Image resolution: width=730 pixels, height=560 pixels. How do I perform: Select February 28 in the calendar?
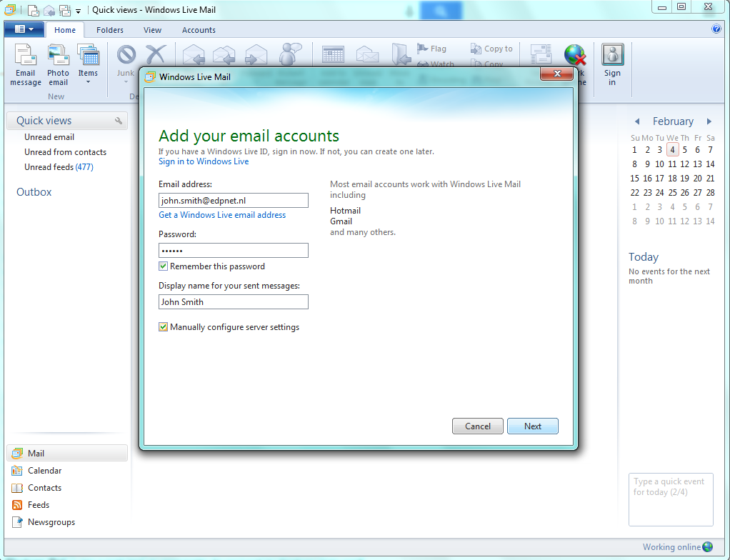click(x=710, y=192)
